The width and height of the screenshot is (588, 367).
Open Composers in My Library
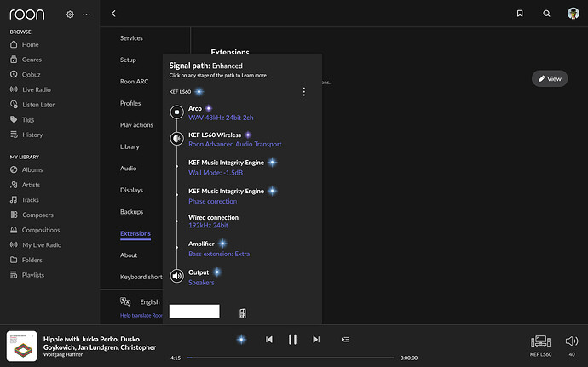click(x=32, y=215)
